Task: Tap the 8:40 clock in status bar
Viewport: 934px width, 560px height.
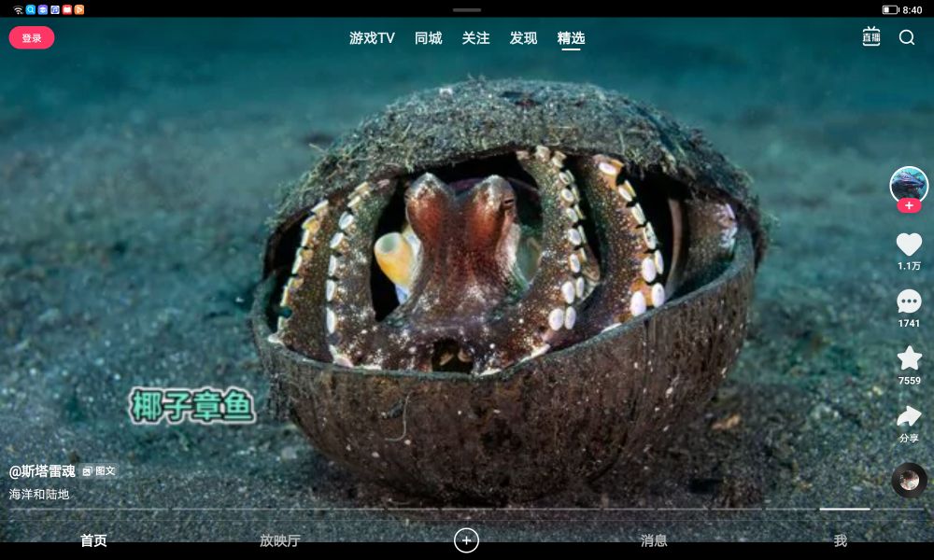Action: point(912,9)
